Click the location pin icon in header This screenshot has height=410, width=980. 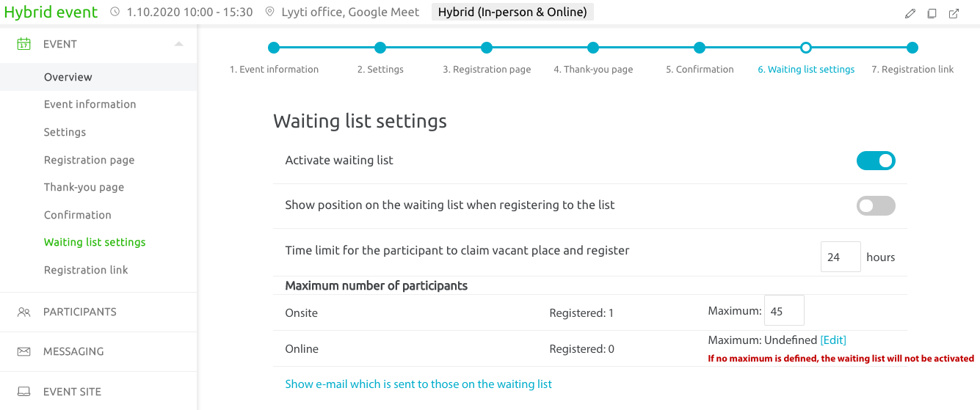[x=269, y=12]
